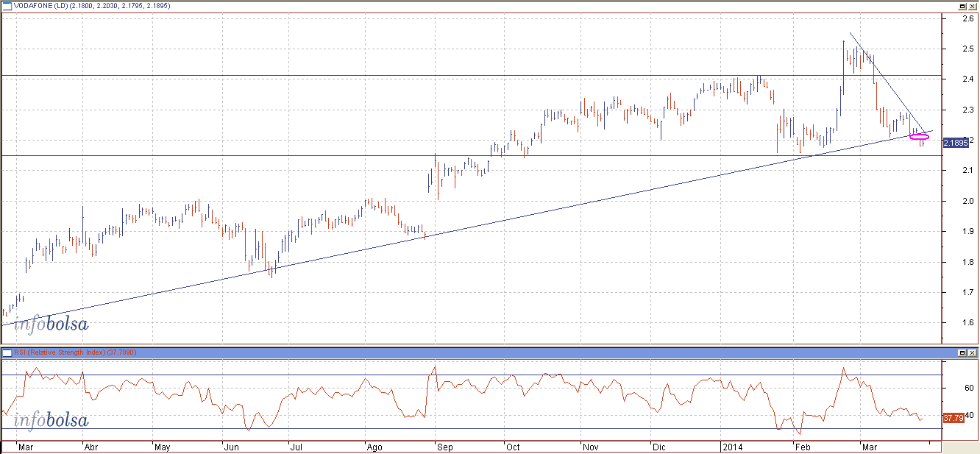Click the 2014 year label on time axis
The height and width of the screenshot is (454, 980).
[x=731, y=447]
